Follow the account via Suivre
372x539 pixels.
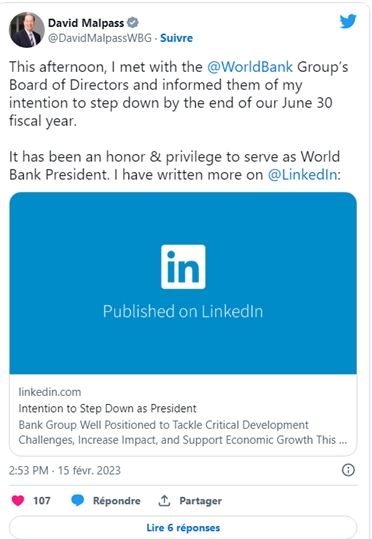tap(176, 38)
